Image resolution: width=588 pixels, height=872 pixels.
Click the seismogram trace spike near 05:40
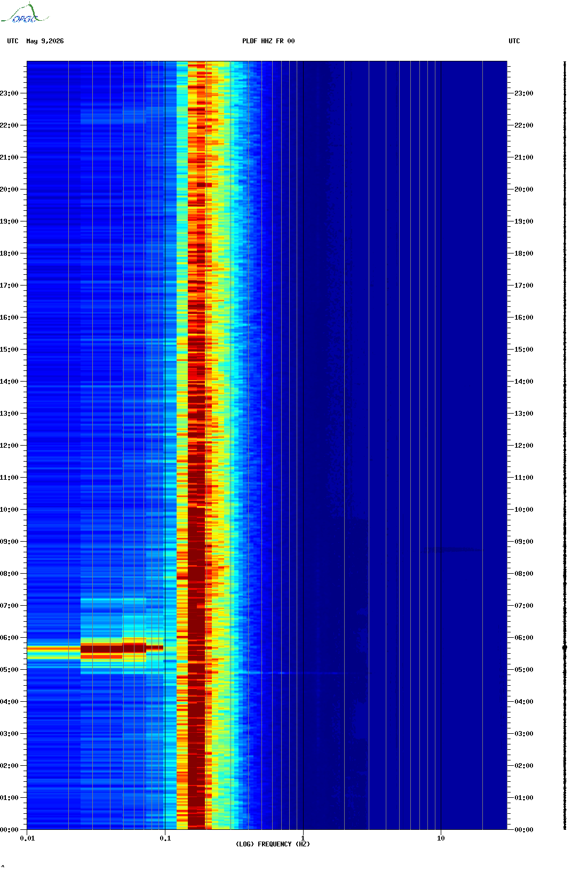pyautogui.click(x=565, y=647)
